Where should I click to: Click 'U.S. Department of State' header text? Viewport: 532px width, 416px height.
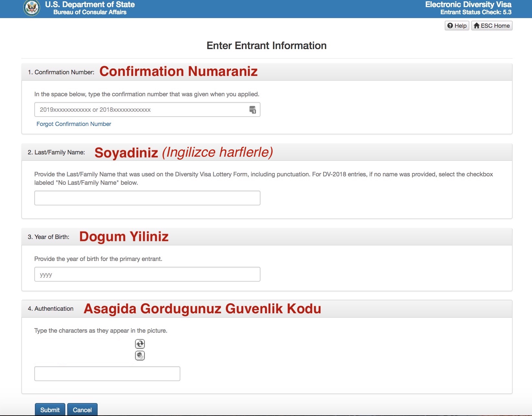coord(90,5)
